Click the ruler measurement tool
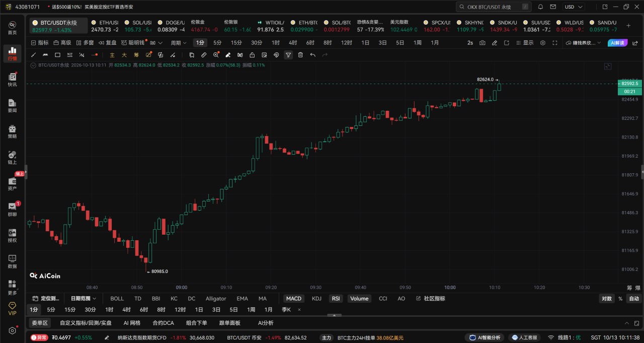Image resolution: width=644 pixels, height=343 pixels. 204,55
